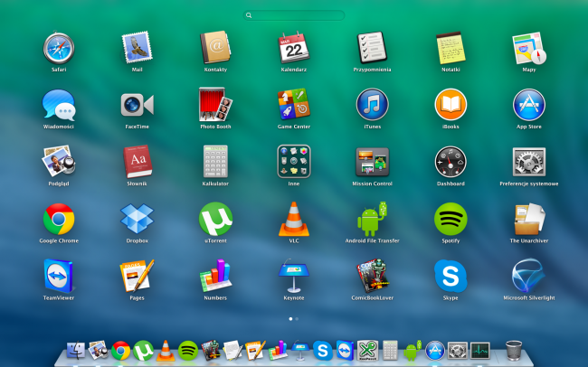Launch iBooks
Image resolution: width=588 pixels, height=367 pixels.
coord(450,105)
